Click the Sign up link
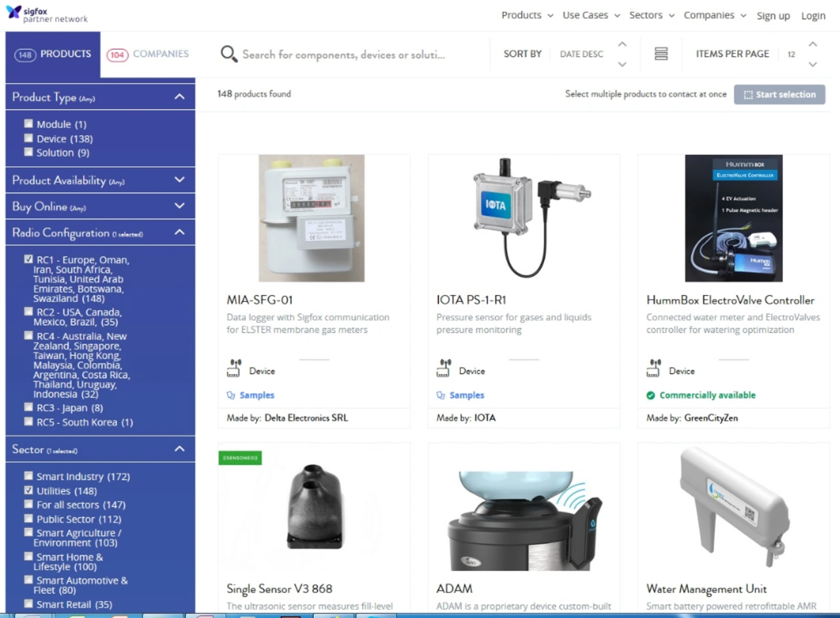 (x=773, y=16)
